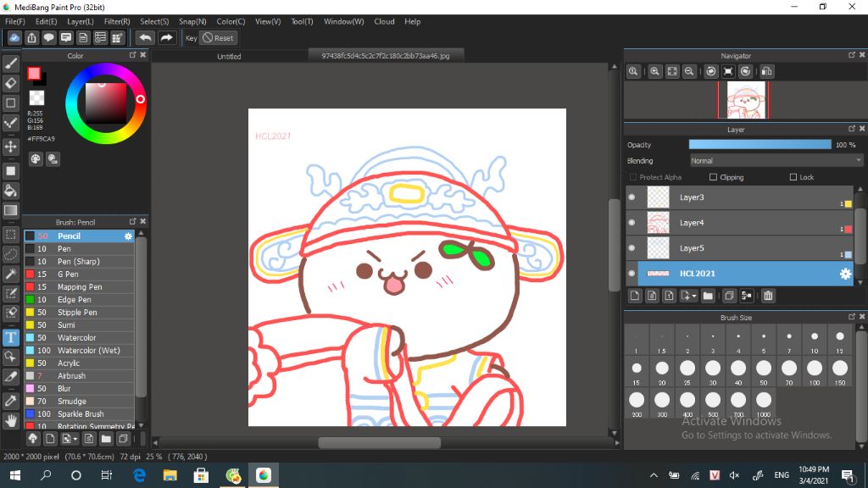Select the Brush tool in left toolbar
The image size is (868, 488).
point(10,64)
